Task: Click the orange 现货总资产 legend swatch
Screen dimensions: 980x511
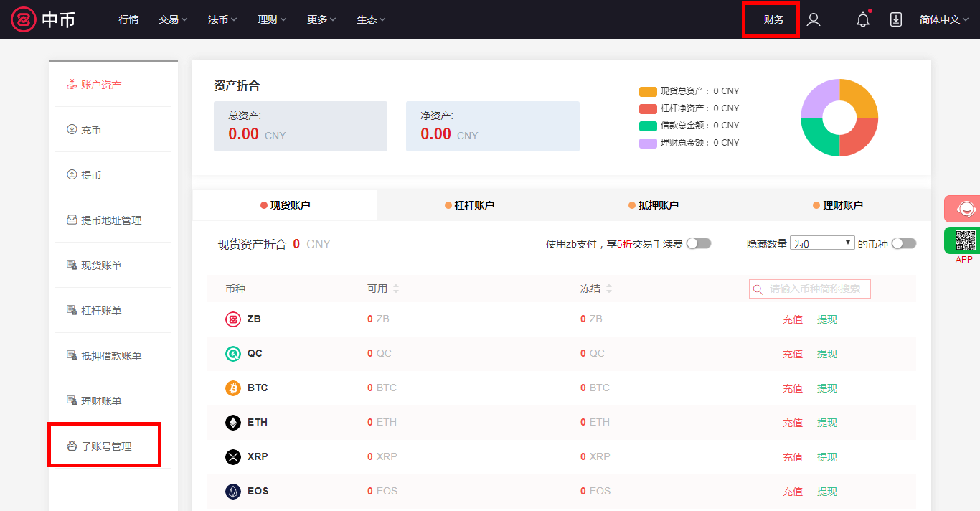Action: tap(648, 91)
